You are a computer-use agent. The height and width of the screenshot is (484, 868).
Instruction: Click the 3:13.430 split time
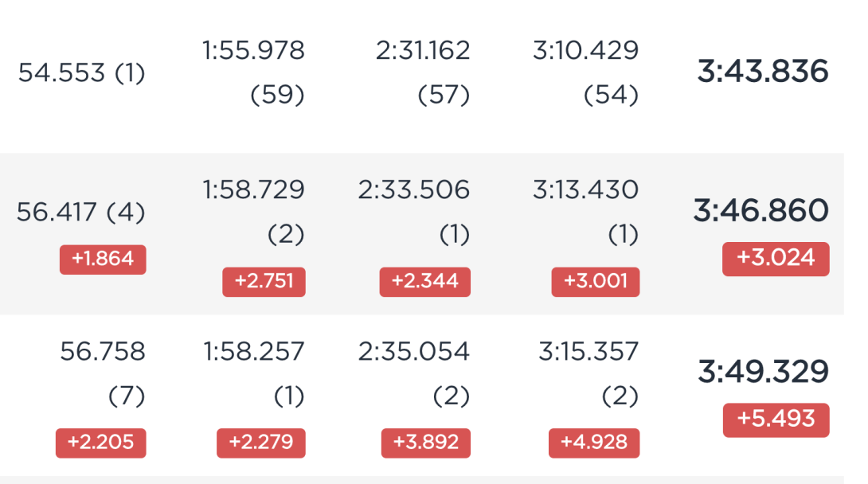(585, 189)
